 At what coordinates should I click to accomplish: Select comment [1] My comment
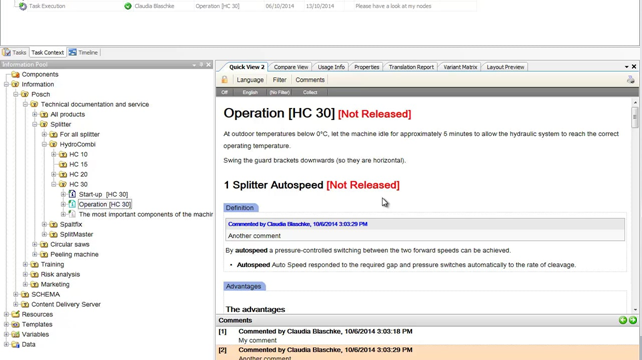427,336
